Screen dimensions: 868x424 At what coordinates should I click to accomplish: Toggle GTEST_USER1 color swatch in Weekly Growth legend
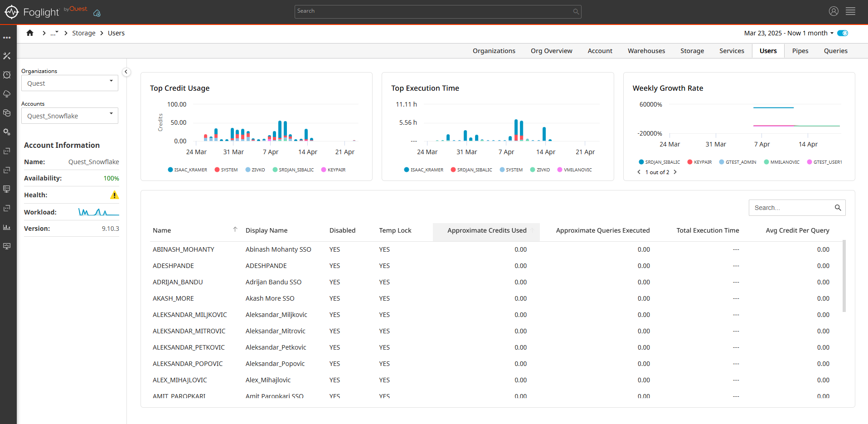[x=809, y=162]
